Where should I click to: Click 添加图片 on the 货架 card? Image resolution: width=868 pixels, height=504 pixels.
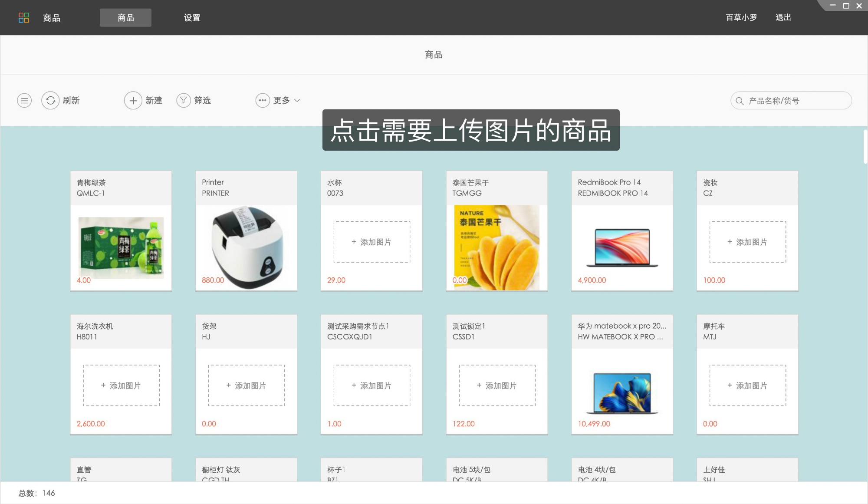pos(246,385)
